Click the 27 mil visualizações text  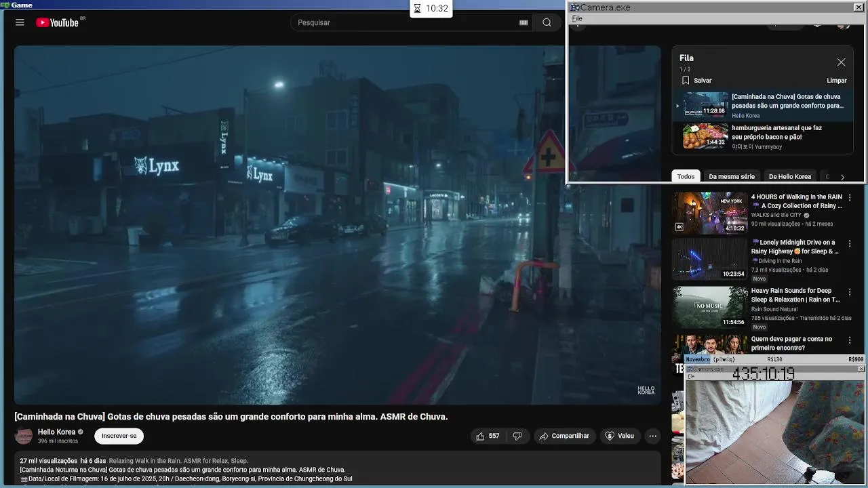(48, 461)
